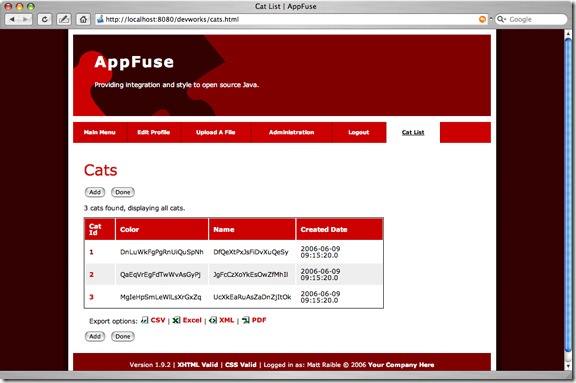This screenshot has width=576, height=383.
Task: Open the Edit Profile tab
Action: [x=154, y=132]
